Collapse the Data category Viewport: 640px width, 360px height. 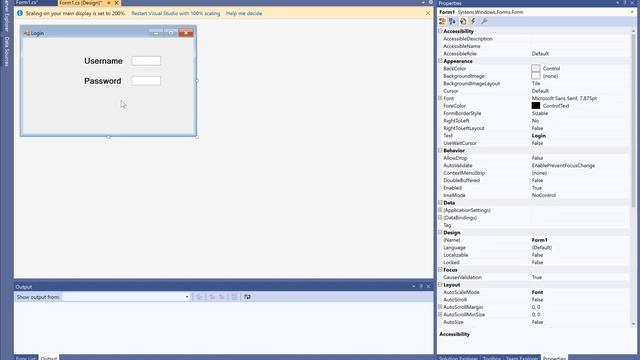pos(440,202)
